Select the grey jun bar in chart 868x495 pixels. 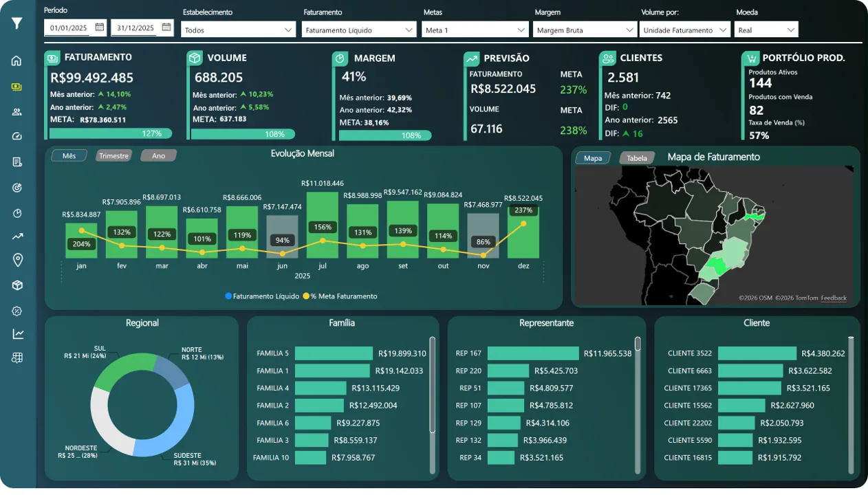pos(282,237)
